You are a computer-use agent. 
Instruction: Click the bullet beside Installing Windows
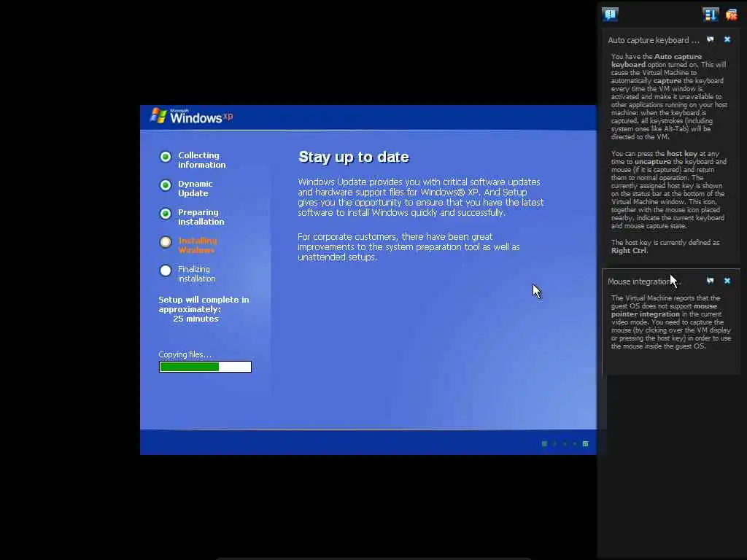pyautogui.click(x=166, y=242)
